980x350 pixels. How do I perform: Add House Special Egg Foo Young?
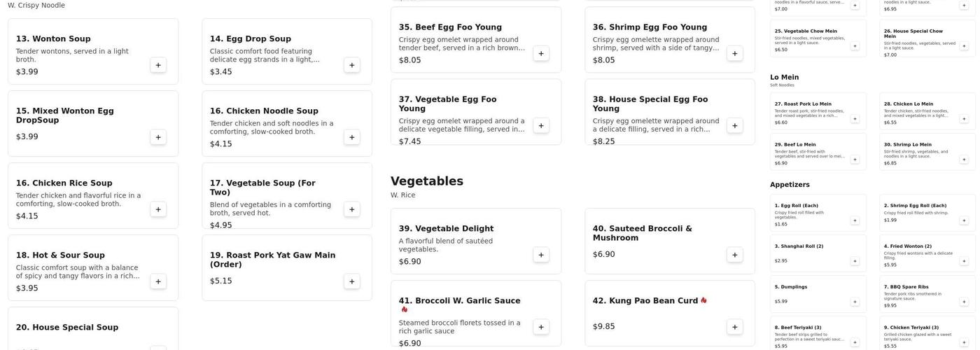click(x=735, y=125)
